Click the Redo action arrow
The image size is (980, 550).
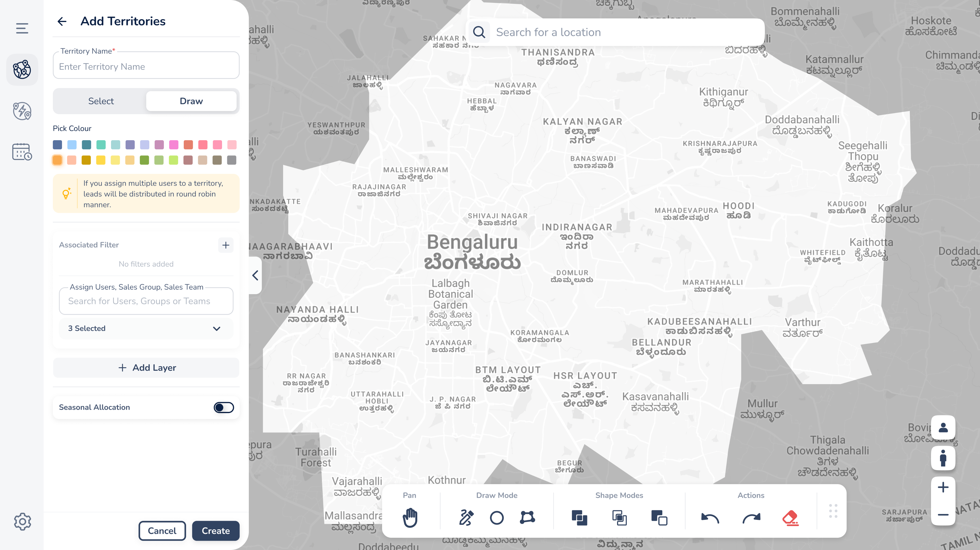coord(751,518)
